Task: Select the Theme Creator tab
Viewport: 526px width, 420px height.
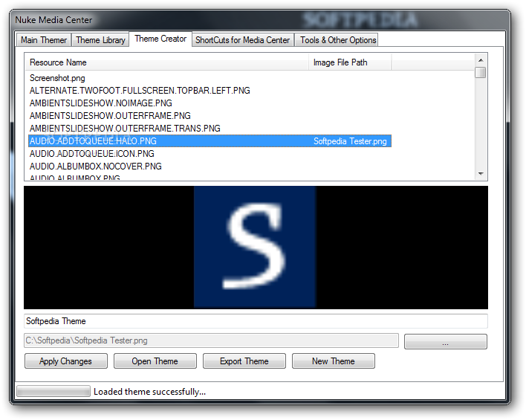Action: pos(160,39)
